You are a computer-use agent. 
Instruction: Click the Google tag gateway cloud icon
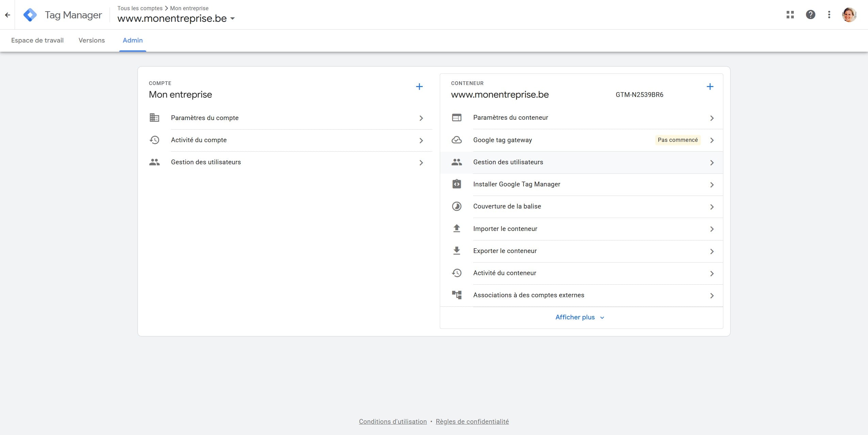(456, 140)
